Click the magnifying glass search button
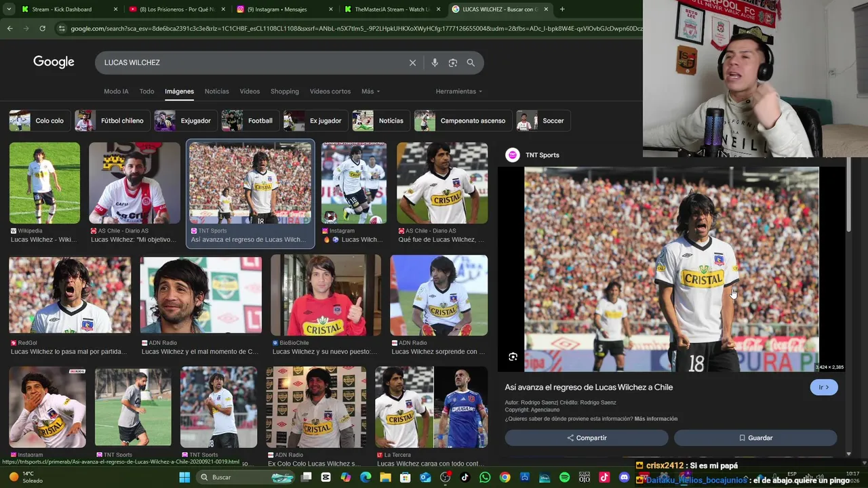Image resolution: width=868 pixels, height=488 pixels. tap(471, 62)
